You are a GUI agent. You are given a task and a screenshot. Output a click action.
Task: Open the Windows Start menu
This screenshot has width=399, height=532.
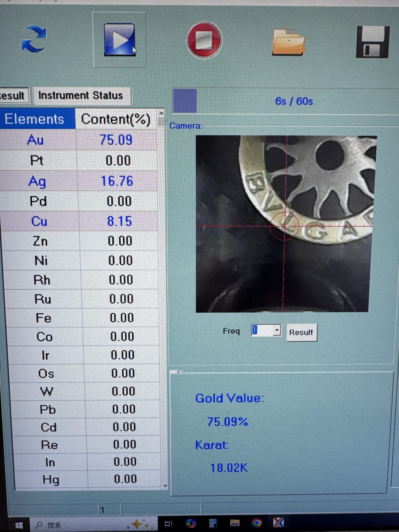(19, 525)
